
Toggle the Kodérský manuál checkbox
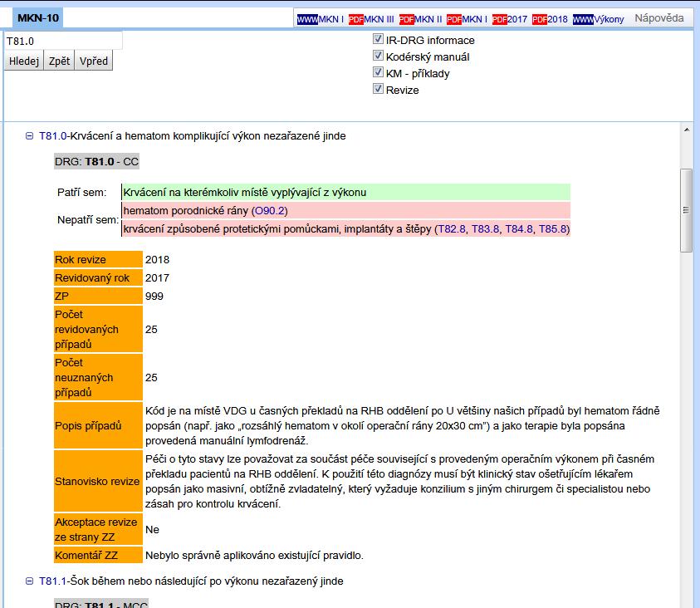point(378,56)
